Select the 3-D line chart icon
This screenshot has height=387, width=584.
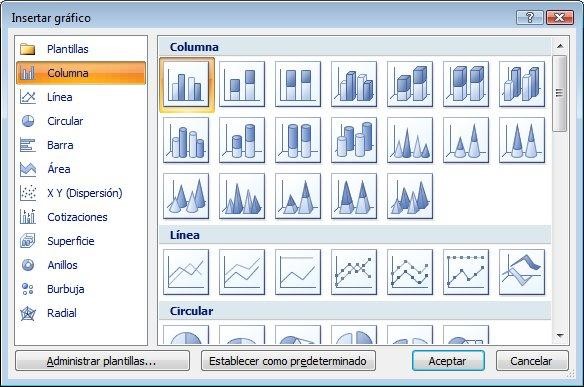pyautogui.click(x=522, y=272)
